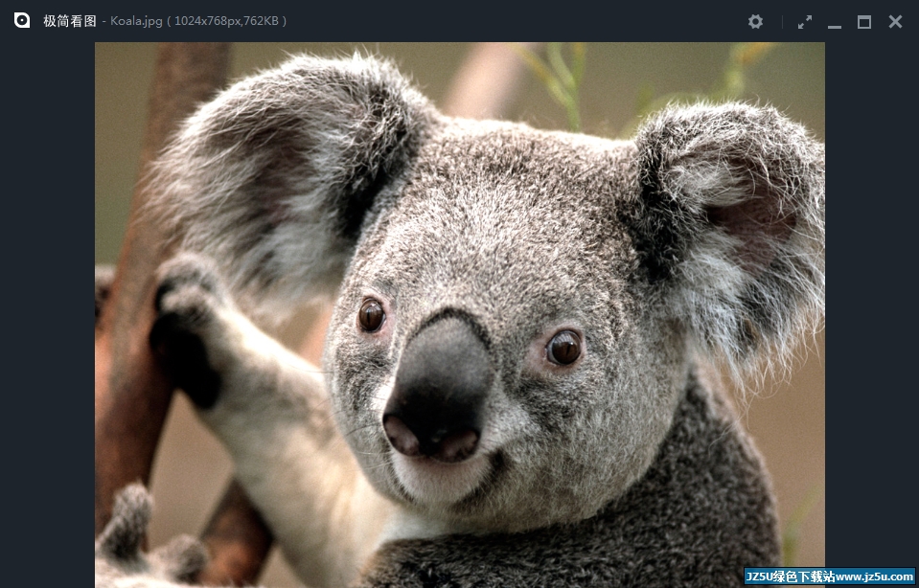The image size is (919, 588).
Task: Toggle fullscreen view with expand arrows
Action: tap(805, 22)
